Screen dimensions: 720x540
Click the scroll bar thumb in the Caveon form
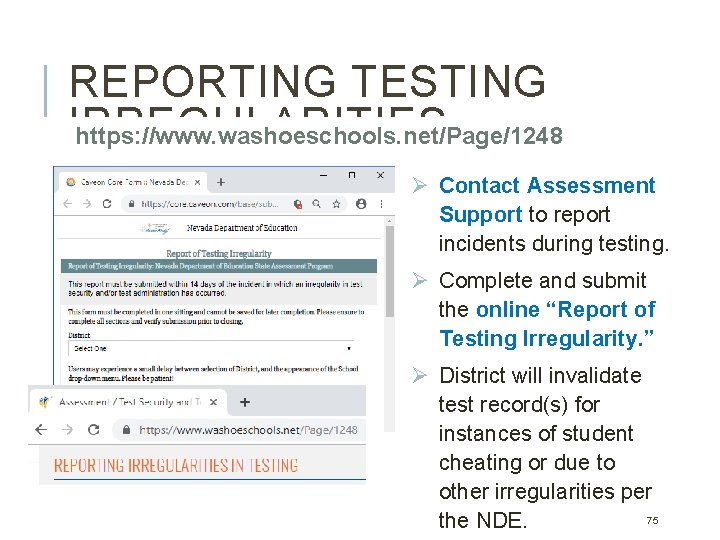pos(390,271)
